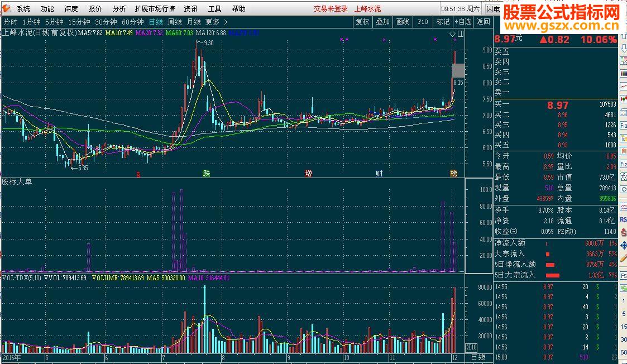
Task: Click the 交易未登录 trading login link
Action: click(331, 8)
